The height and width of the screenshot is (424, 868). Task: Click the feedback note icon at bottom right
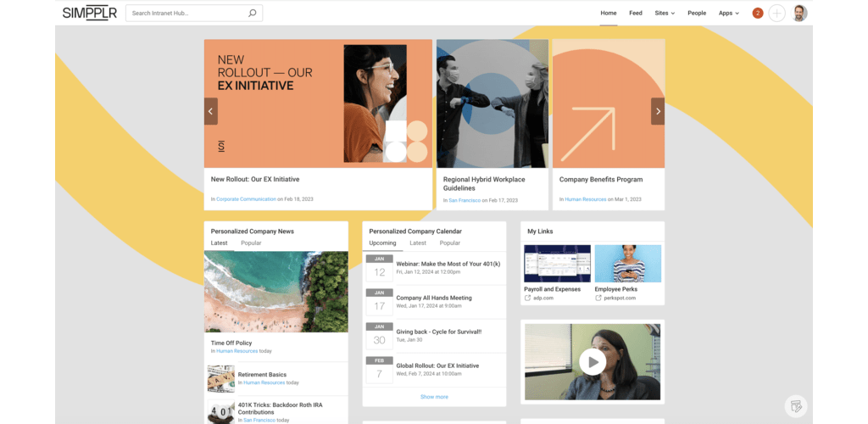click(795, 406)
